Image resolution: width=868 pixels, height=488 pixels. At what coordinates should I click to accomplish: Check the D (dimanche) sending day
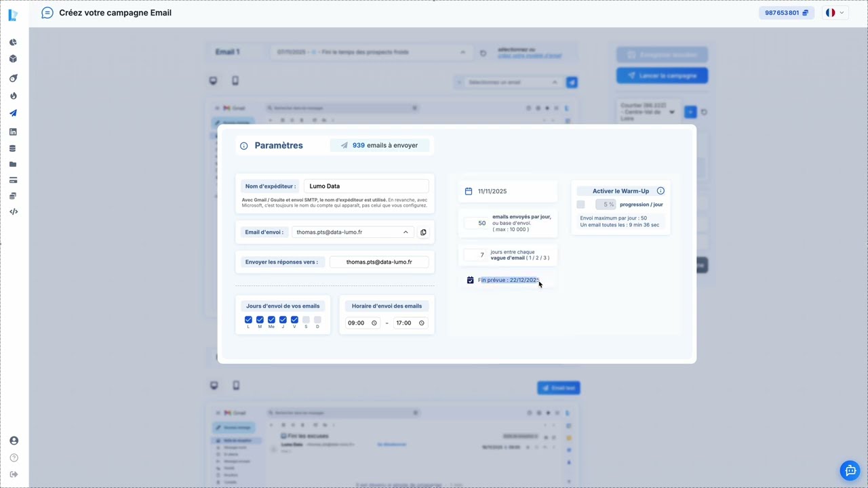[317, 319]
